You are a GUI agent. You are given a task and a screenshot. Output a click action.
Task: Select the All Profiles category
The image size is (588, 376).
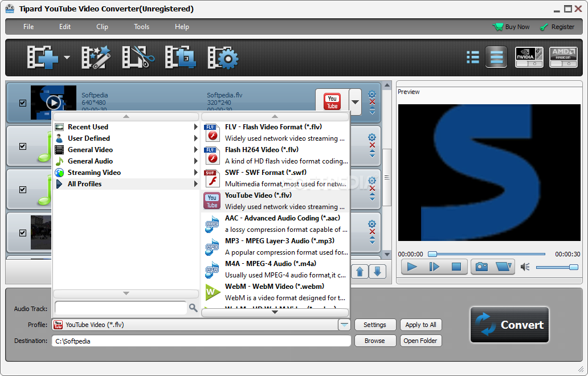pyautogui.click(x=126, y=183)
